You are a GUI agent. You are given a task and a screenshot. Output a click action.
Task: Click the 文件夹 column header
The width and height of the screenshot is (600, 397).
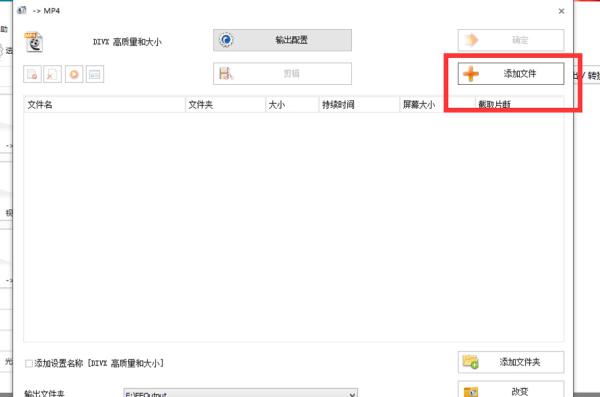pos(225,105)
